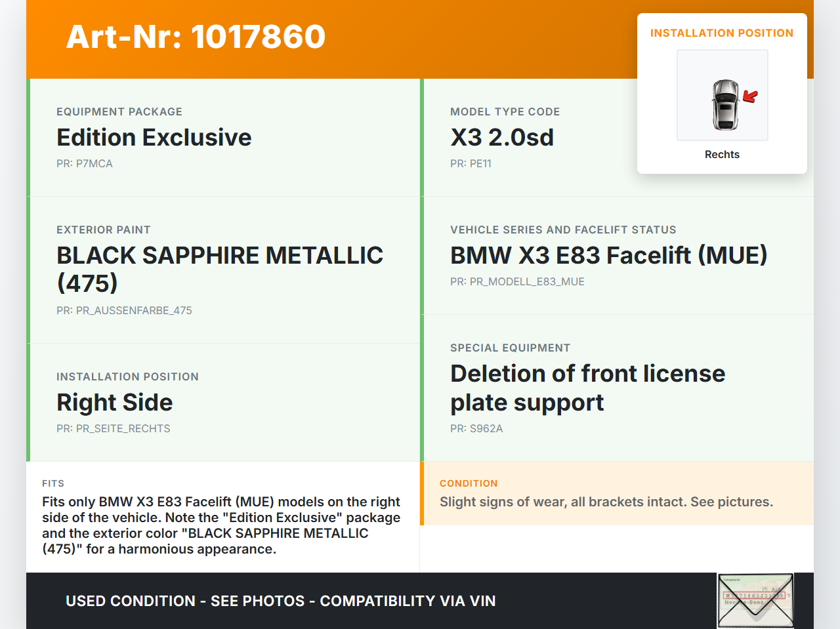This screenshot has width=840, height=629.
Task: Click the BMW X3 E83 Facelift (MUE) title
Action: (608, 255)
